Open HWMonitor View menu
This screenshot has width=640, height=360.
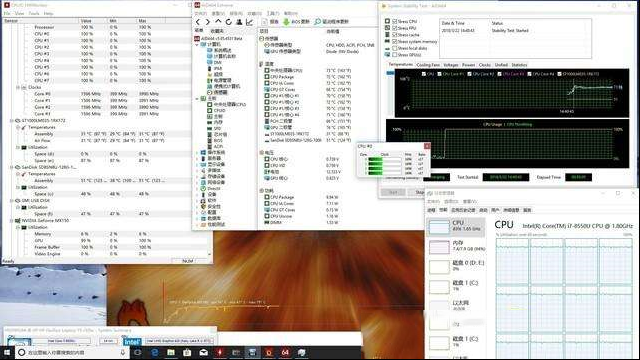(x=19, y=13)
